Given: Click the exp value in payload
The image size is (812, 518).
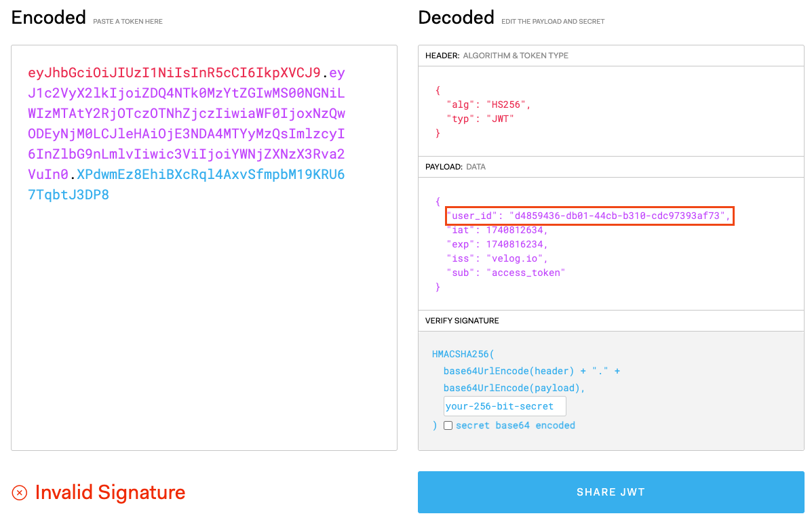Looking at the screenshot, I should [x=516, y=245].
